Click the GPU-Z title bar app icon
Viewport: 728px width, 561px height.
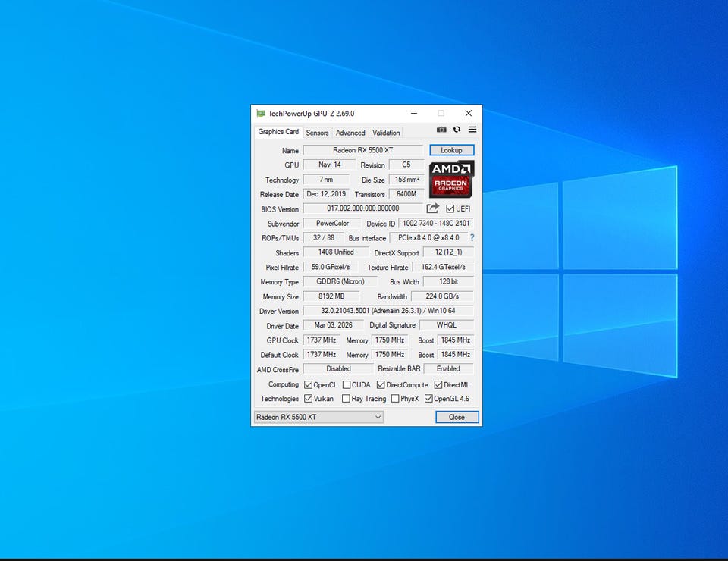[x=261, y=114]
